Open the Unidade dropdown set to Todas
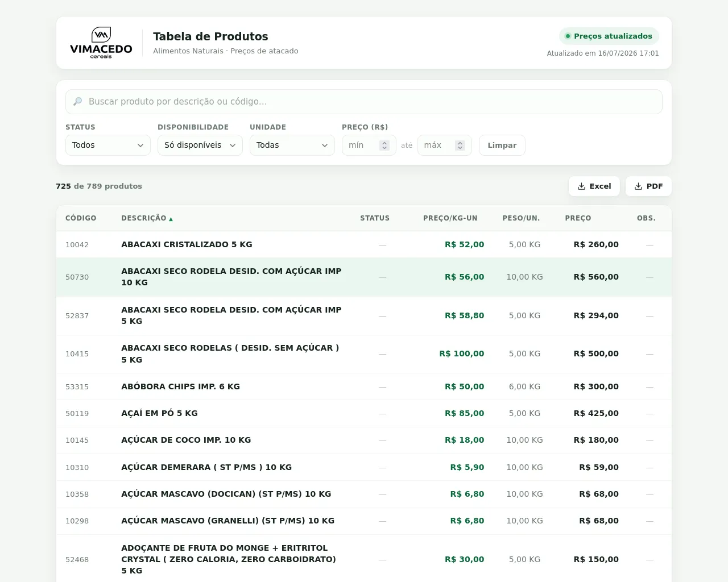 point(292,145)
